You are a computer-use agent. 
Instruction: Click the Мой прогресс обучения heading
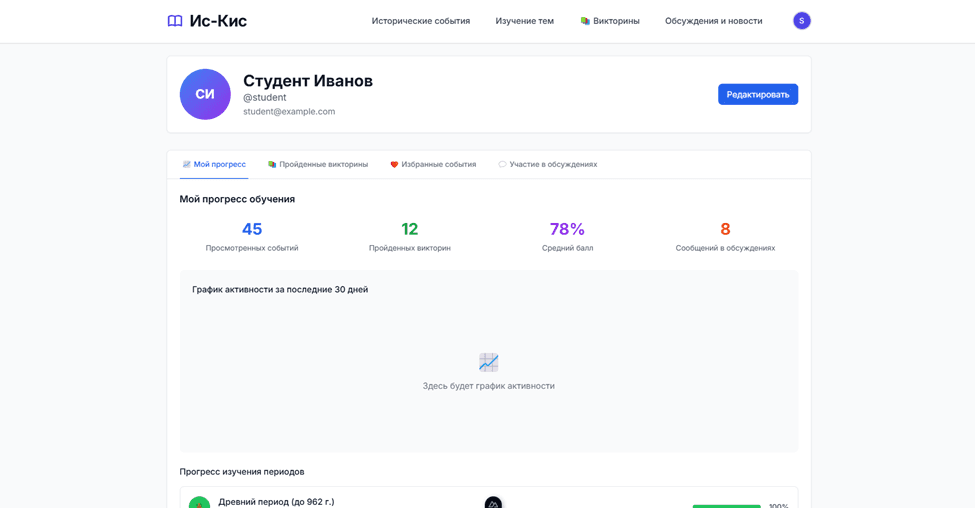pos(237,199)
